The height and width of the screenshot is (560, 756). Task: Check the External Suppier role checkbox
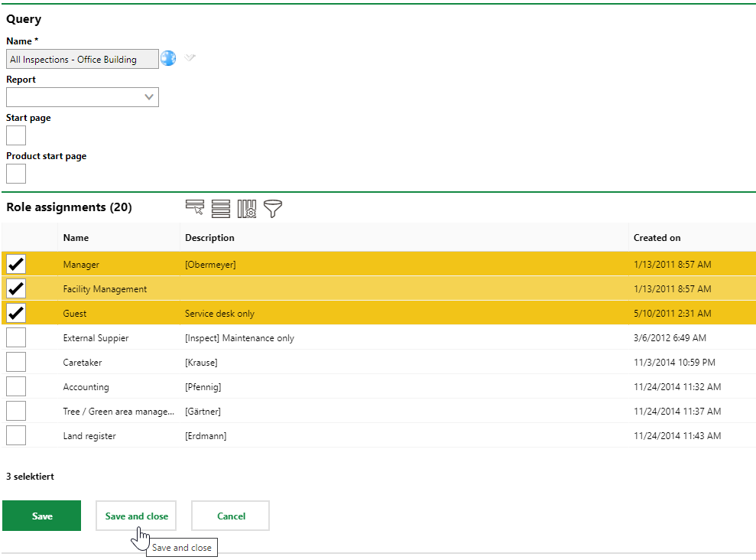tap(16, 337)
